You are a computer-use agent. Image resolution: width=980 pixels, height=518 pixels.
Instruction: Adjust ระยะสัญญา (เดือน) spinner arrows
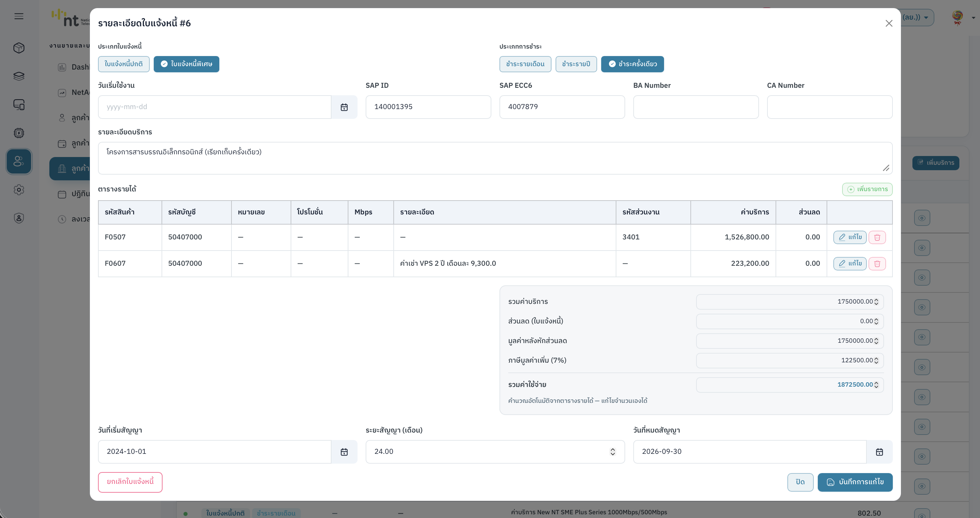coord(612,452)
